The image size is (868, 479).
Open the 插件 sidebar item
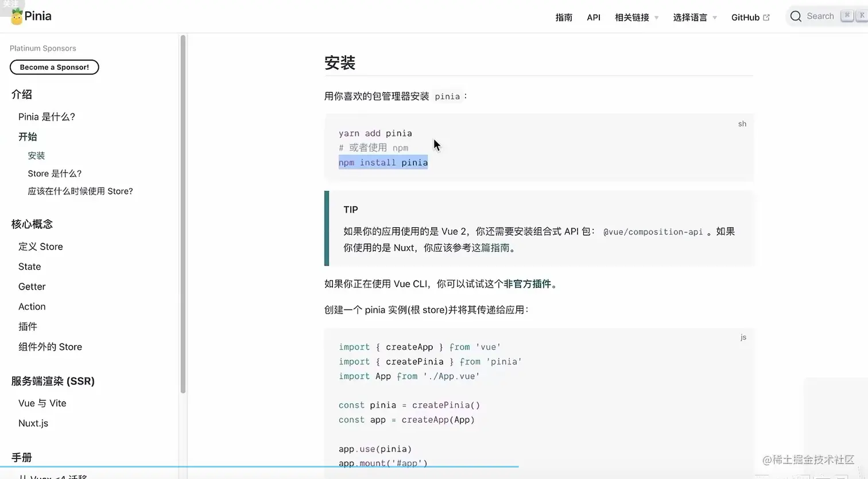[28, 326]
